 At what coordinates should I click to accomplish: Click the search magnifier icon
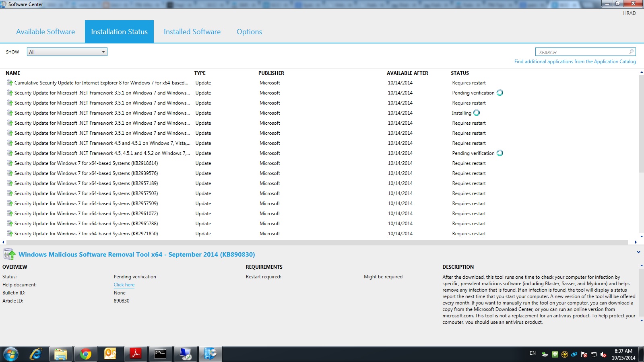pyautogui.click(x=631, y=52)
